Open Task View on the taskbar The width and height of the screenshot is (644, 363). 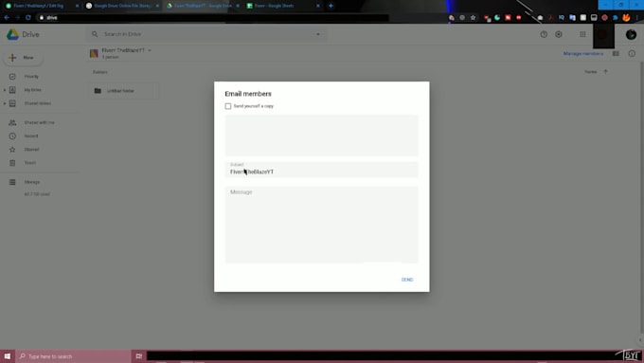pyautogui.click(x=139, y=356)
